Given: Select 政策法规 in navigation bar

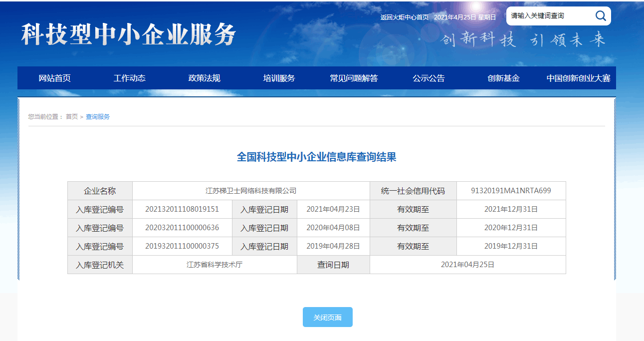Looking at the screenshot, I should coord(204,78).
